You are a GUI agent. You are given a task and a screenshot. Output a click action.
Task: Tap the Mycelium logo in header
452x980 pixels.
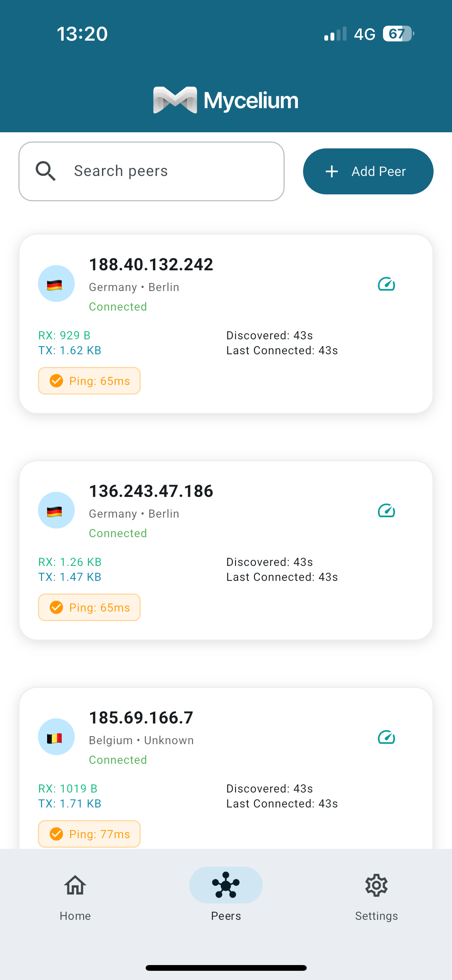point(226,100)
